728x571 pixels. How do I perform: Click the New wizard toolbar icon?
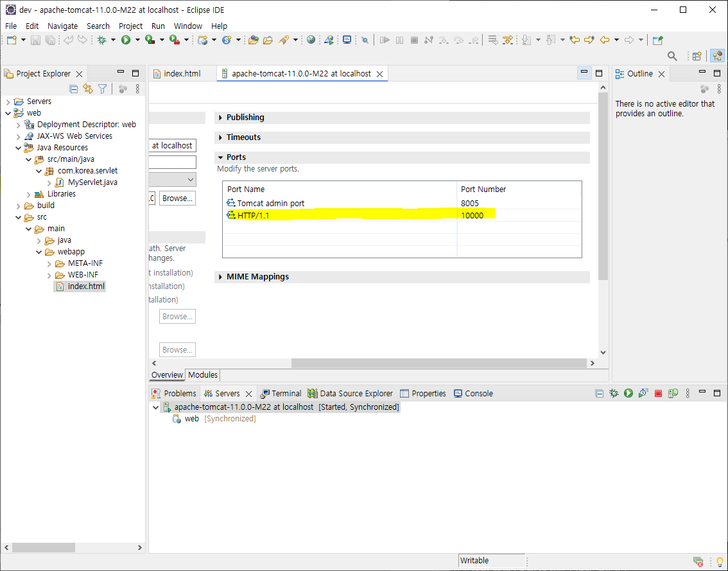click(x=12, y=40)
